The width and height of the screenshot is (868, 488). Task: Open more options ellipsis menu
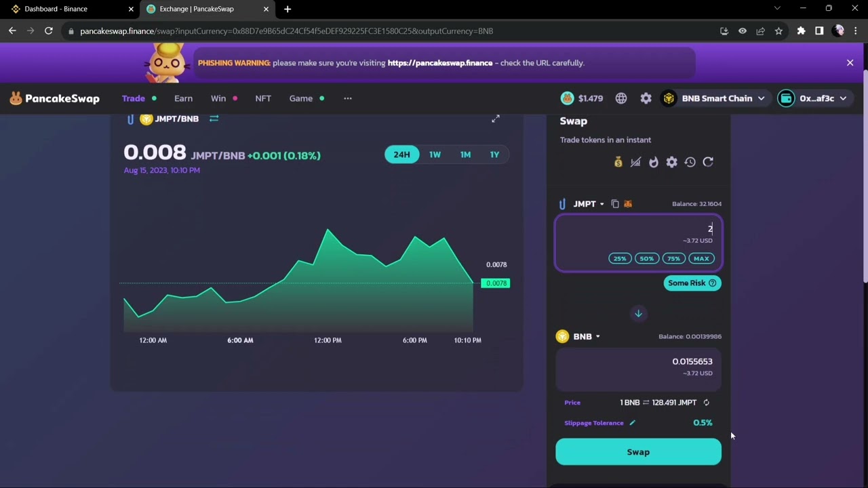click(348, 98)
